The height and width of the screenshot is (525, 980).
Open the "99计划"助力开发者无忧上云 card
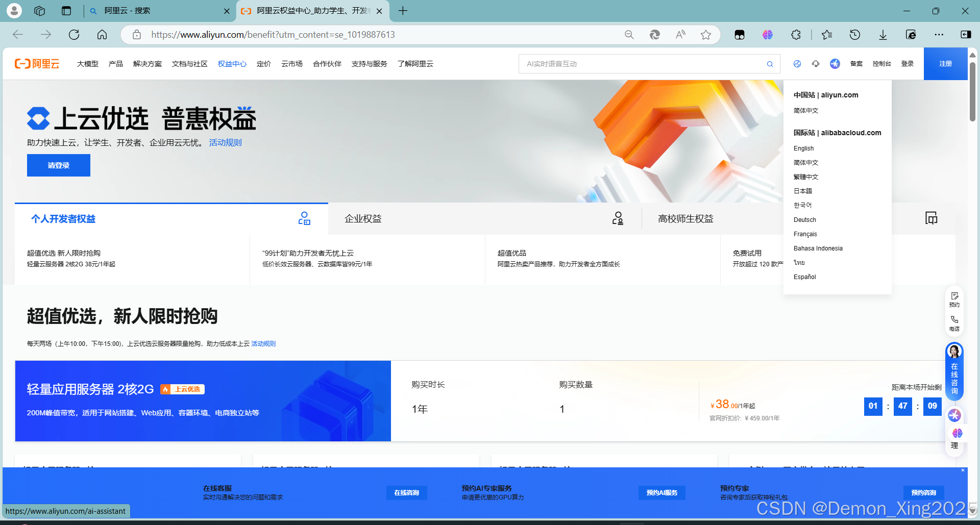[367, 259]
